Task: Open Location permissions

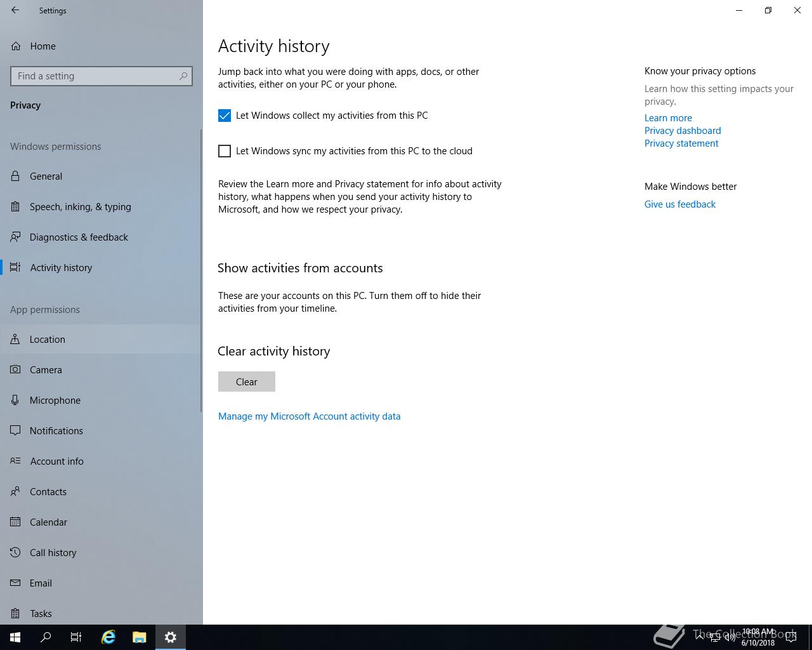Action: click(101, 340)
